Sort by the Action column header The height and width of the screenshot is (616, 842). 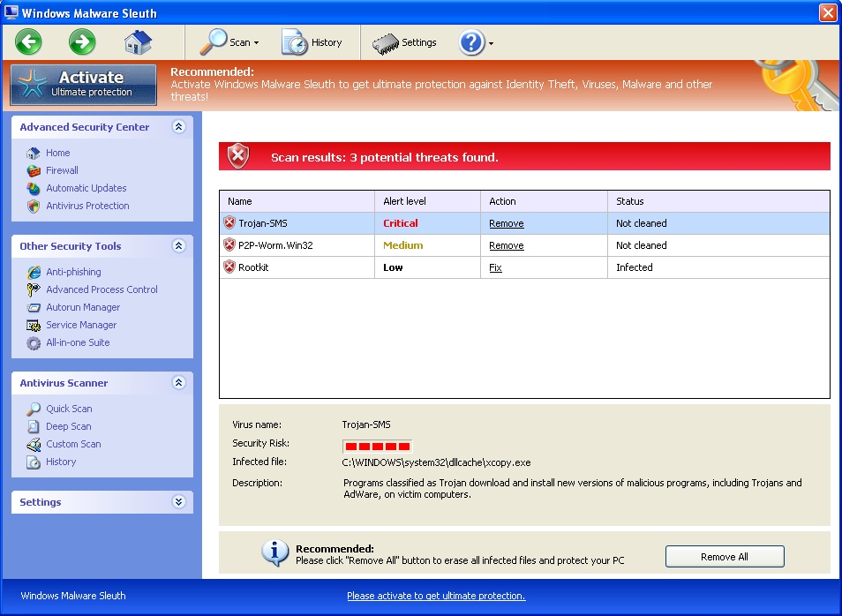(544, 201)
